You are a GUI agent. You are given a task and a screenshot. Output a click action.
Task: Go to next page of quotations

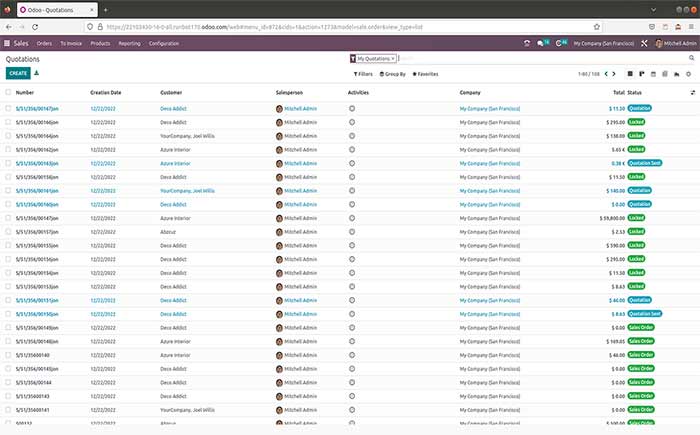click(614, 74)
